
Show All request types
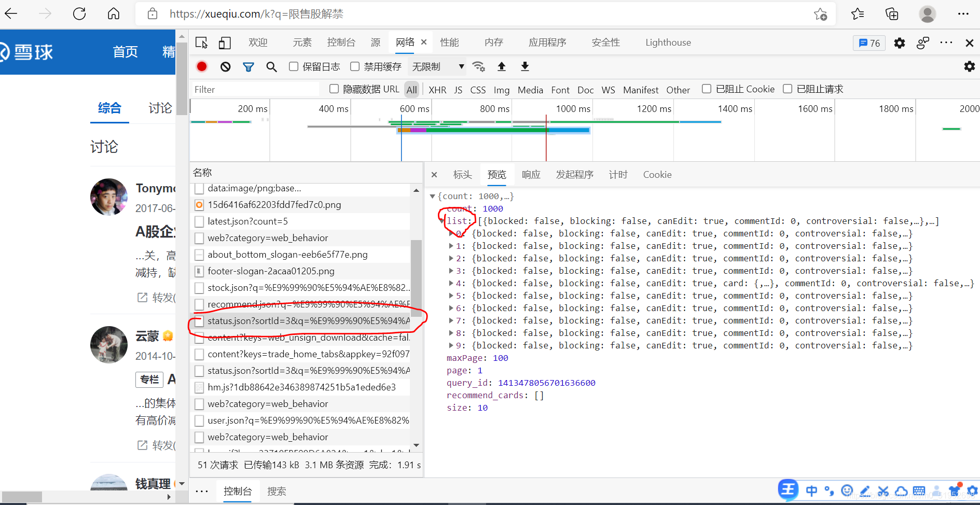[412, 90]
